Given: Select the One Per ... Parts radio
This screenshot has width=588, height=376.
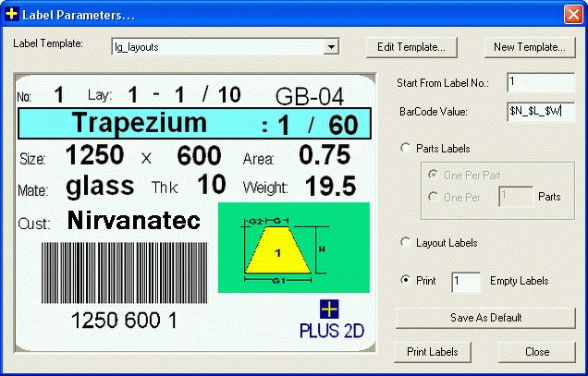Looking at the screenshot, I should pyautogui.click(x=433, y=197).
